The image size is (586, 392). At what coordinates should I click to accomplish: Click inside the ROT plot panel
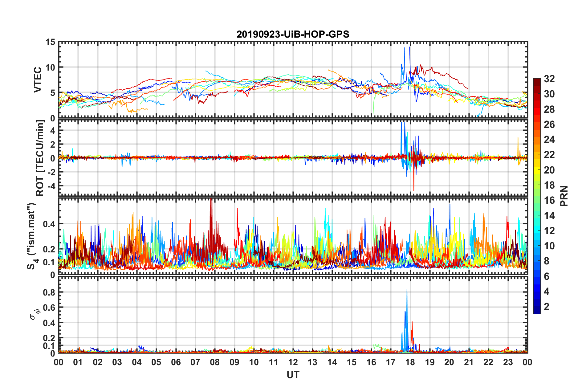point(293,158)
